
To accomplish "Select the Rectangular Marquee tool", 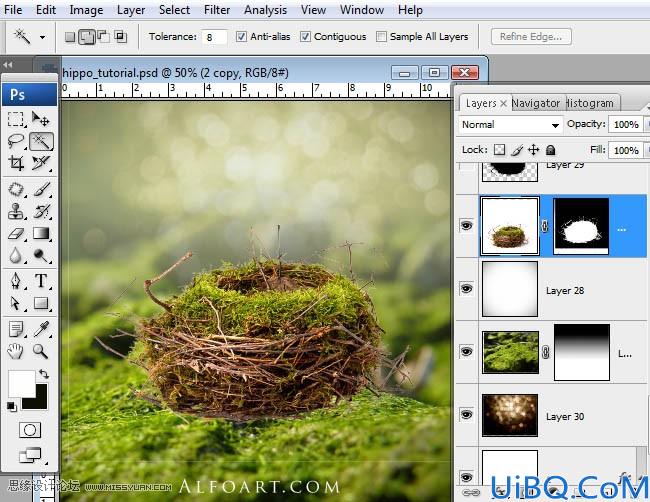I will [x=16, y=119].
